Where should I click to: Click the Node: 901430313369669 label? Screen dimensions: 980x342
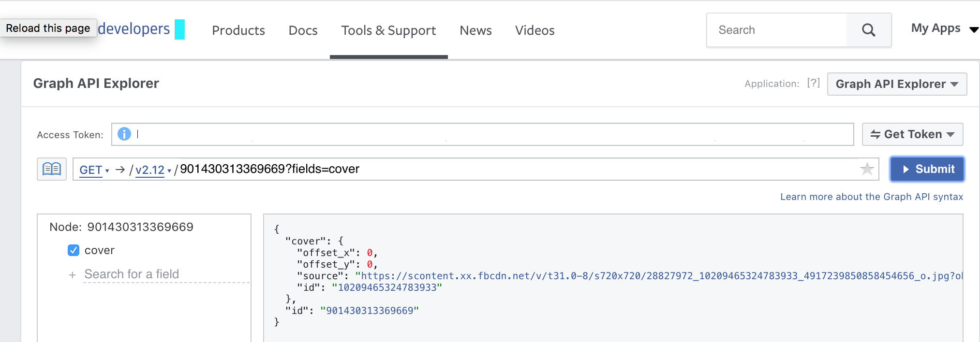click(x=121, y=227)
